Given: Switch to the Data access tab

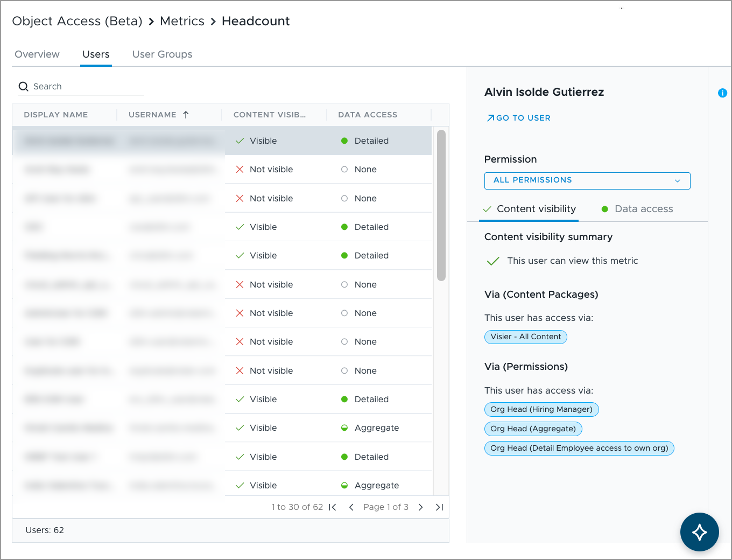Looking at the screenshot, I should coord(637,209).
